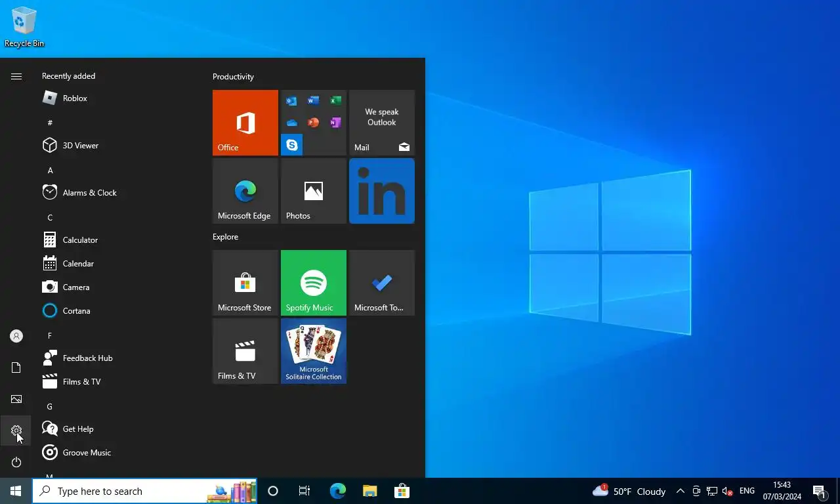This screenshot has width=840, height=504.
Task: Open Microsoft Store tile
Action: tap(245, 283)
